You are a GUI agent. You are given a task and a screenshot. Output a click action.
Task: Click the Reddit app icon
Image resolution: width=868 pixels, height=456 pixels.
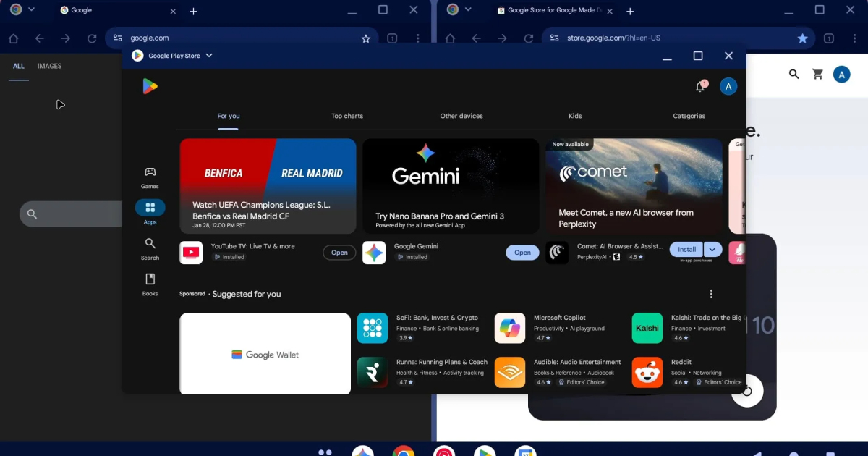(647, 372)
